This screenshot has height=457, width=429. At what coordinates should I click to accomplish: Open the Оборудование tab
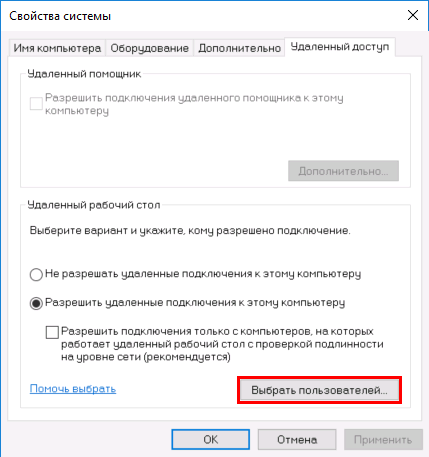[x=150, y=48]
